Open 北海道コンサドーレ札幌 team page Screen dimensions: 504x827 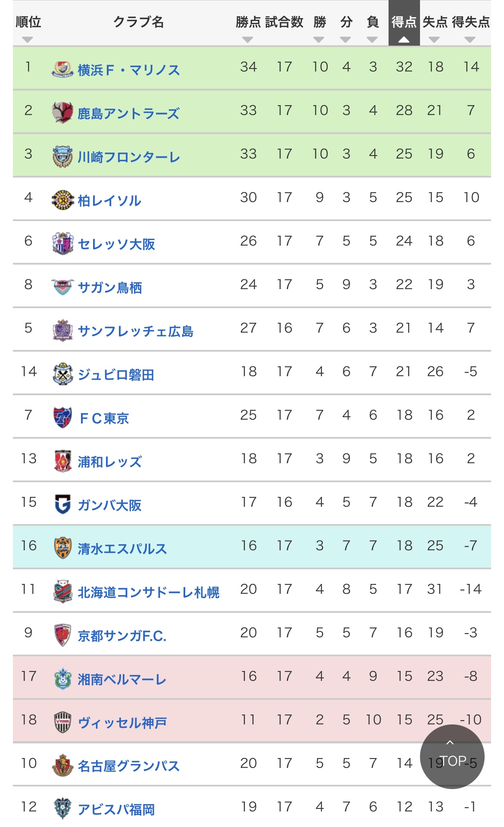click(148, 592)
